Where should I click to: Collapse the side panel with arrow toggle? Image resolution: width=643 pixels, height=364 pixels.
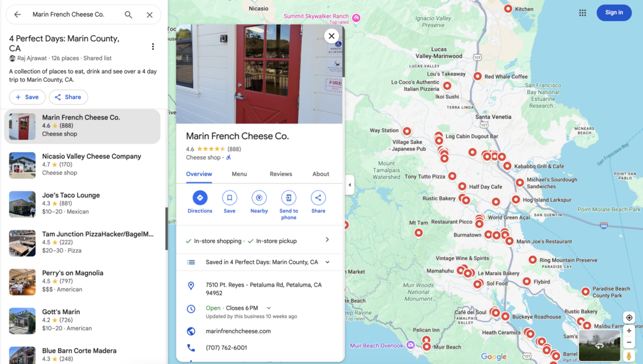coord(349,185)
